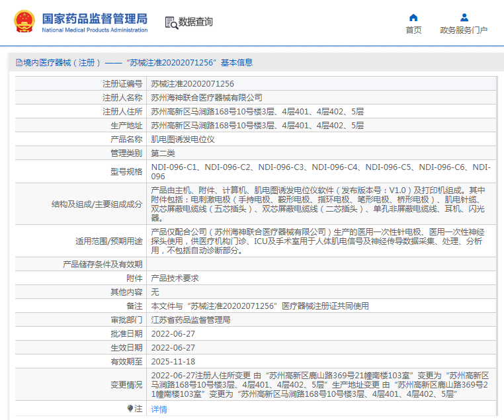Open the 数据查询 search icon
This screenshot has width=504, height=420.
[171, 22]
